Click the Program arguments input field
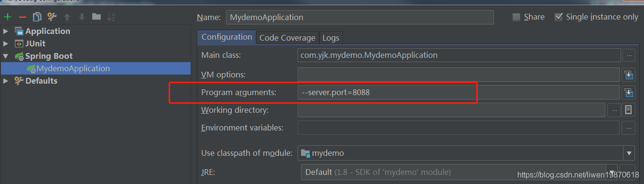Screen dimensions: 644x184 click(x=459, y=93)
